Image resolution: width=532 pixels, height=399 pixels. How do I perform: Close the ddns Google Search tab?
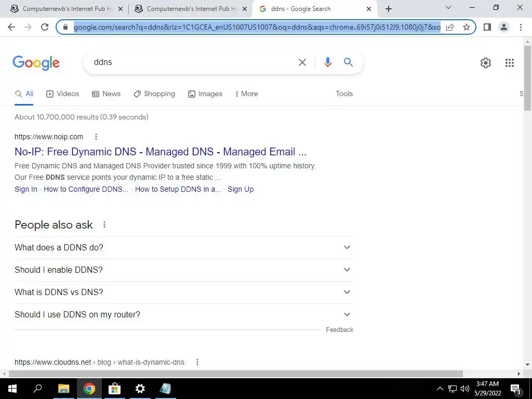pos(369,9)
